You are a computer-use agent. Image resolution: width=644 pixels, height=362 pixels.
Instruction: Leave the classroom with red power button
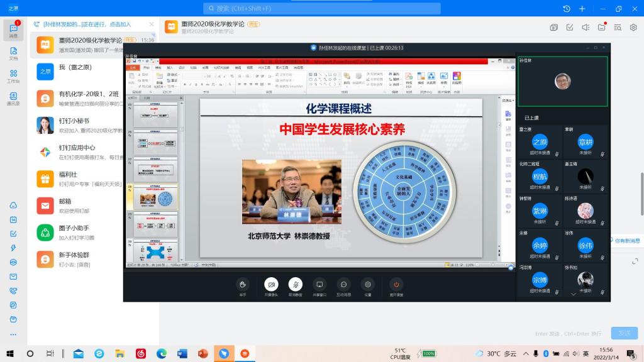click(x=396, y=285)
